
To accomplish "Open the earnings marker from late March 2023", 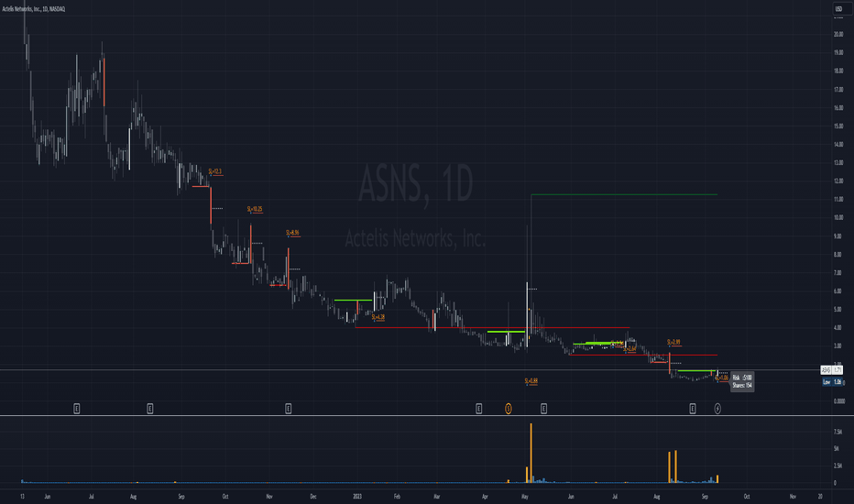I will coord(478,408).
